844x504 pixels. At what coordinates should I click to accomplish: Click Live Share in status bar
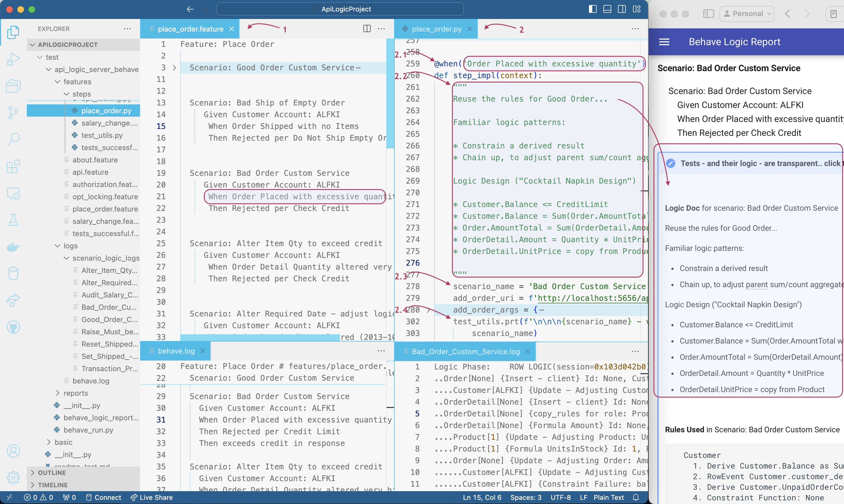pyautogui.click(x=152, y=497)
